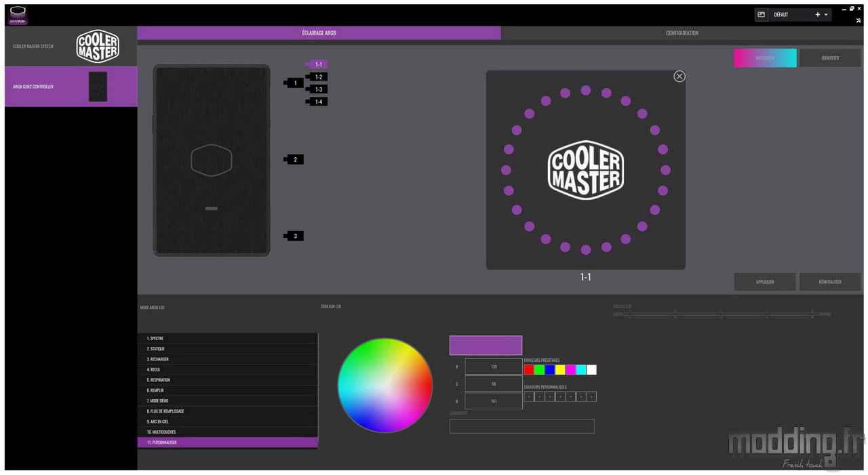Select sub-port 1-1
The width and height of the screenshot is (868, 475).
[317, 64]
